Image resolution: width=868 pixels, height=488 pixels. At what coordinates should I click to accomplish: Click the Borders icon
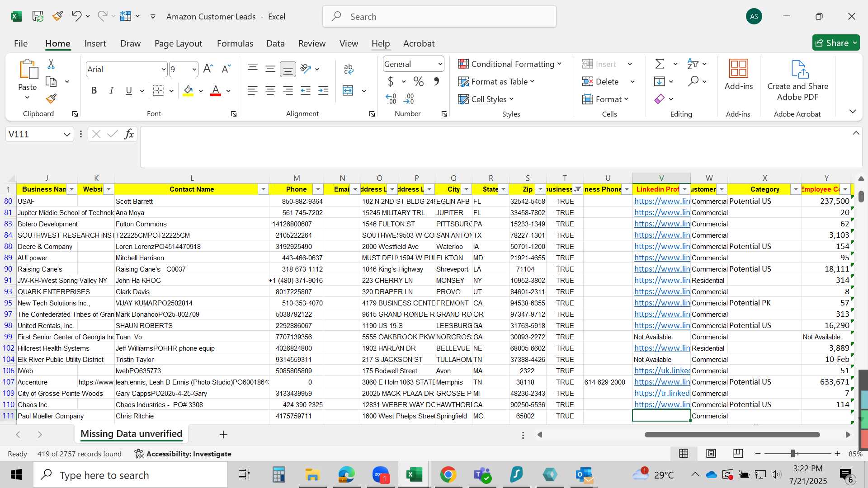click(x=158, y=90)
